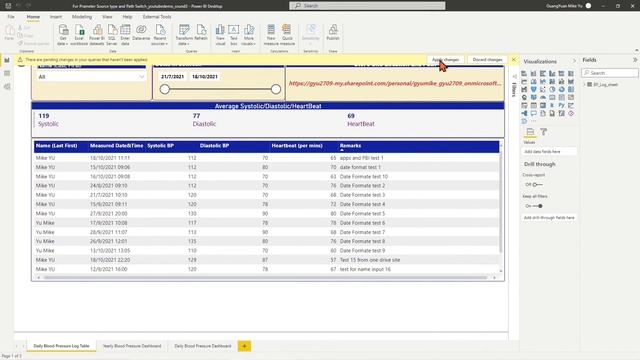Open the Transform data dropdown
The height and width of the screenshot is (360, 640).
point(184,34)
